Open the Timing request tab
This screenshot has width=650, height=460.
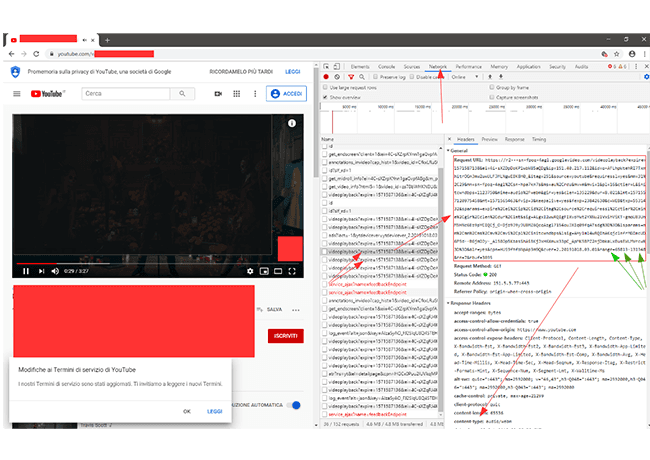[539, 139]
